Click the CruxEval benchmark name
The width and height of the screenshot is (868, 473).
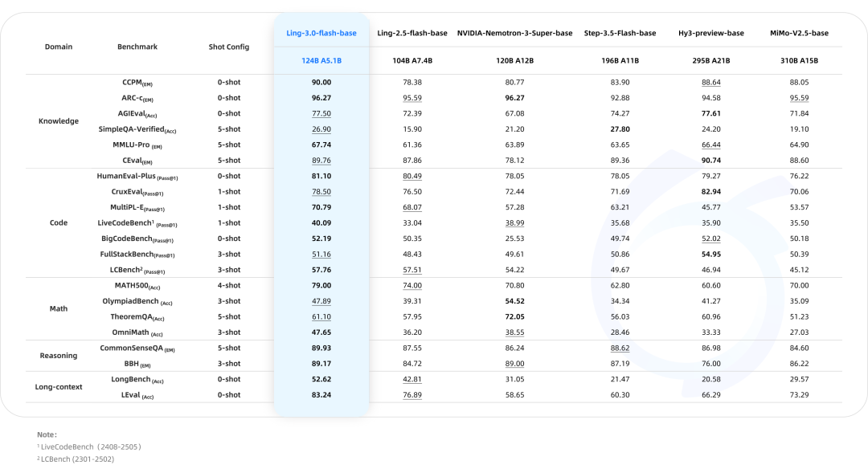pyautogui.click(x=137, y=192)
